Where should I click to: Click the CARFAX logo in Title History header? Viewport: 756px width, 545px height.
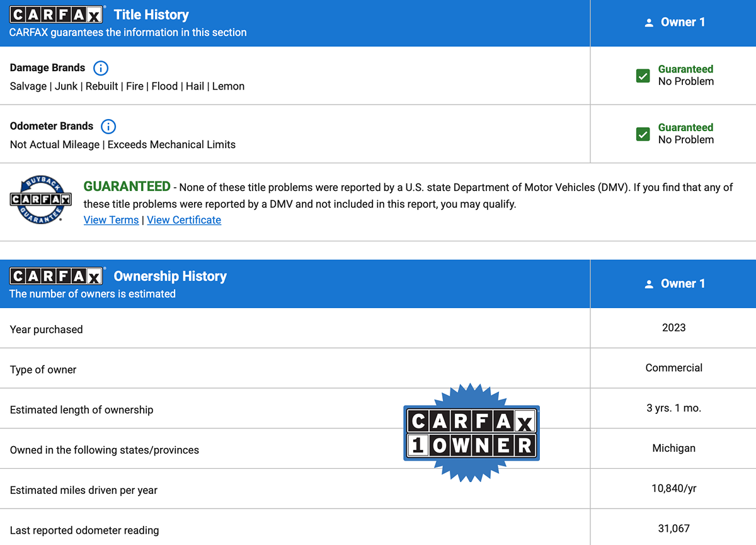(x=57, y=15)
